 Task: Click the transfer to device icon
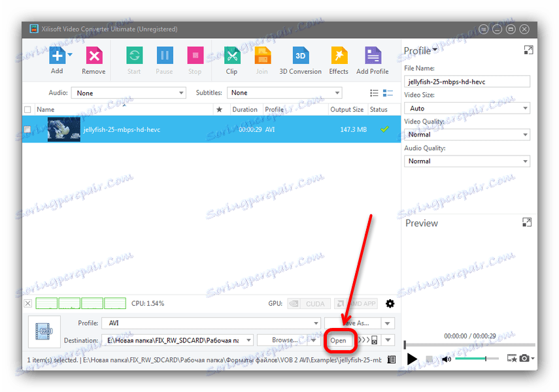pos(369,340)
